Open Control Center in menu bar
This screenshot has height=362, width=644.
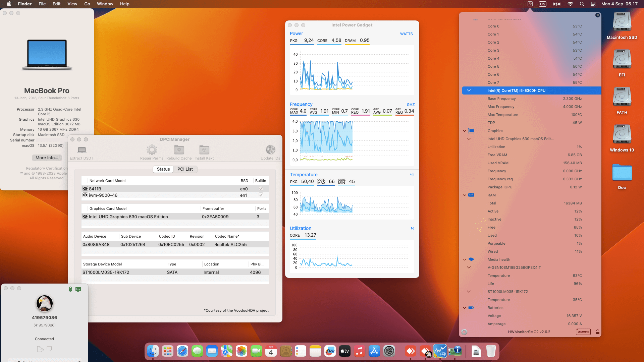coord(593,4)
